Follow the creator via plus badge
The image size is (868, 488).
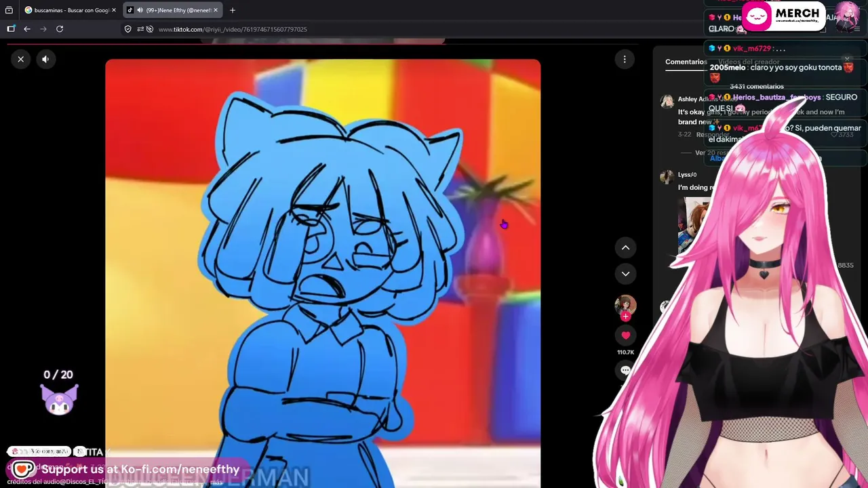click(x=625, y=316)
